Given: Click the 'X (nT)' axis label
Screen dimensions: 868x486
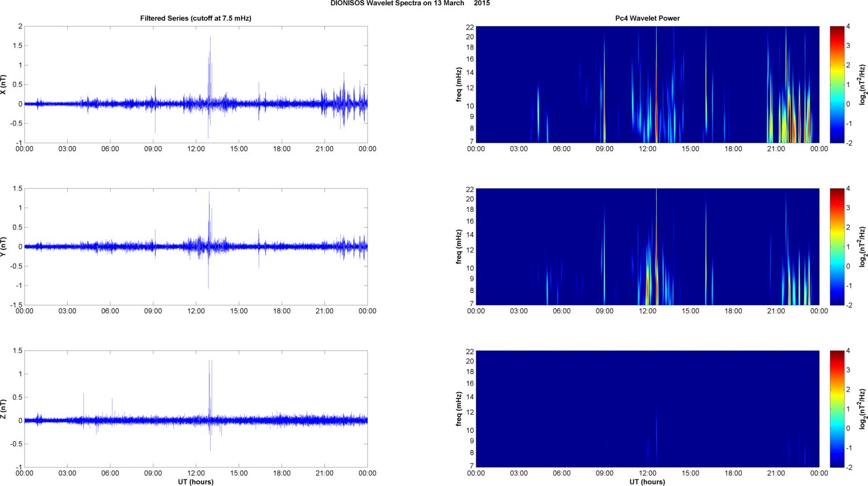Looking at the screenshot, I should [4, 84].
